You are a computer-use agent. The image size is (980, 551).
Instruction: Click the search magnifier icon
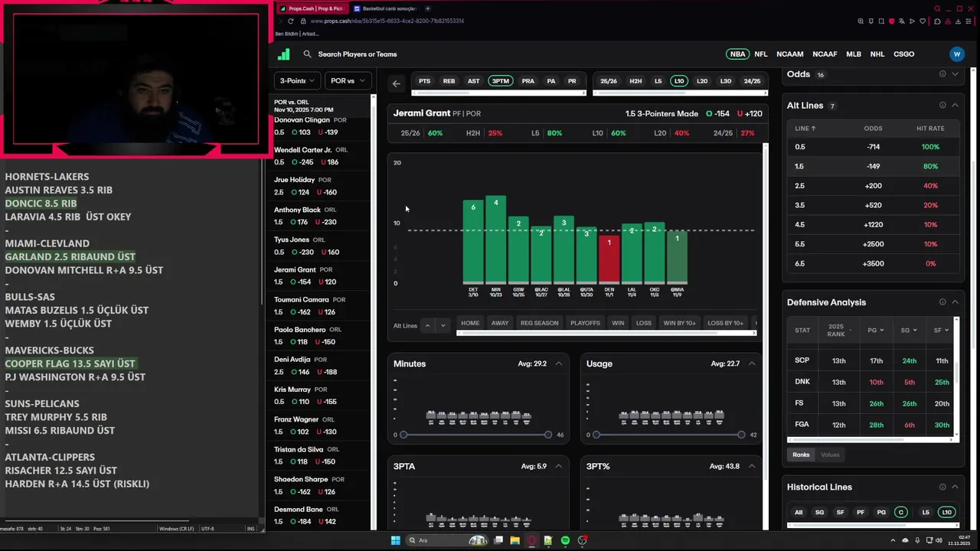[307, 54]
